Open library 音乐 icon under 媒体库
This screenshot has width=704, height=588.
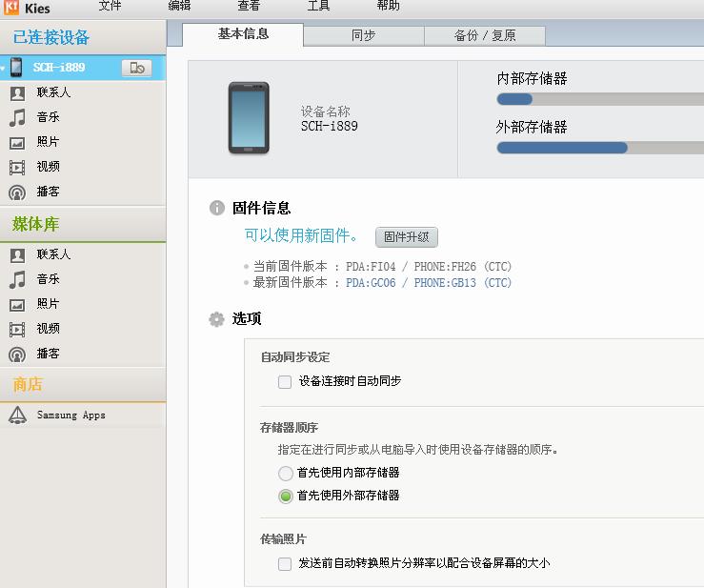click(x=17, y=279)
